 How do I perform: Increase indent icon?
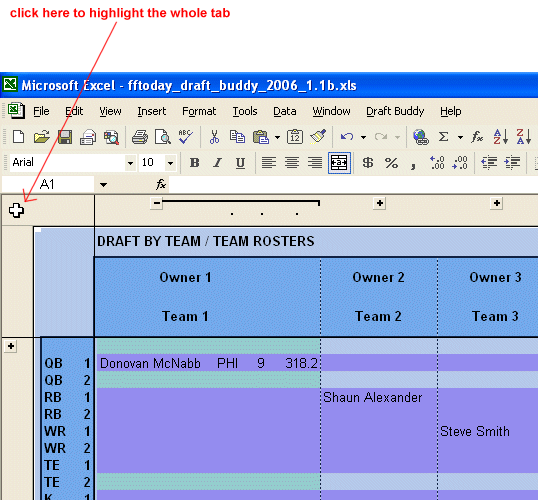[x=512, y=162]
